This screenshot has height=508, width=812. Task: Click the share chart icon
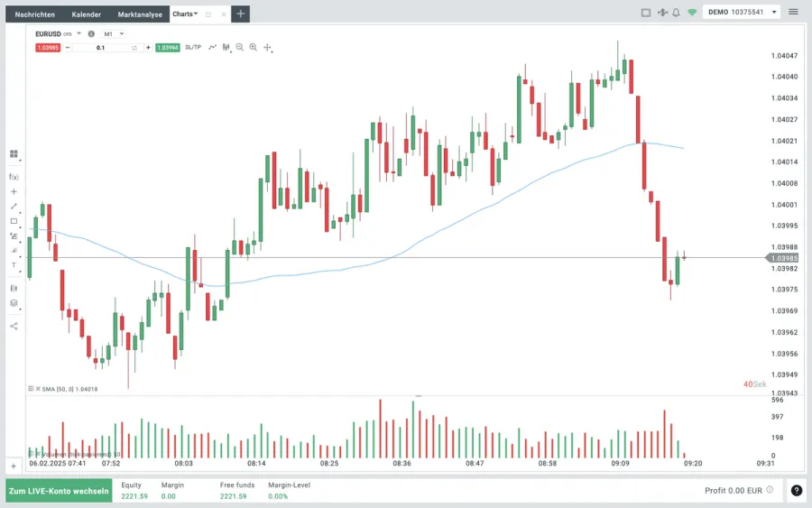14,326
